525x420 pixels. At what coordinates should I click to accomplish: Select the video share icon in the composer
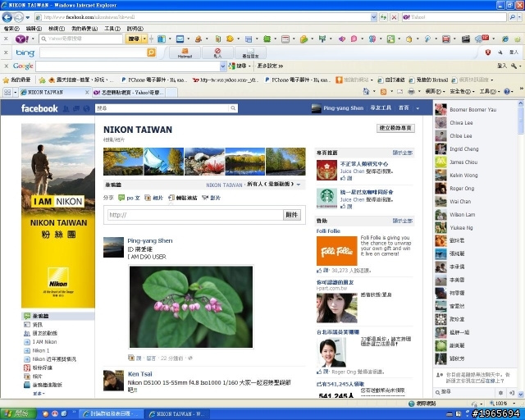tap(205, 198)
